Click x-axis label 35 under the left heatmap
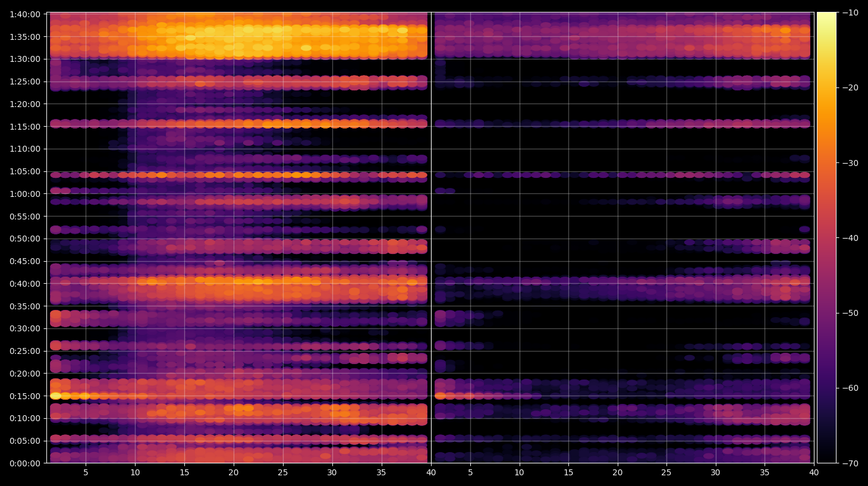 pyautogui.click(x=381, y=473)
